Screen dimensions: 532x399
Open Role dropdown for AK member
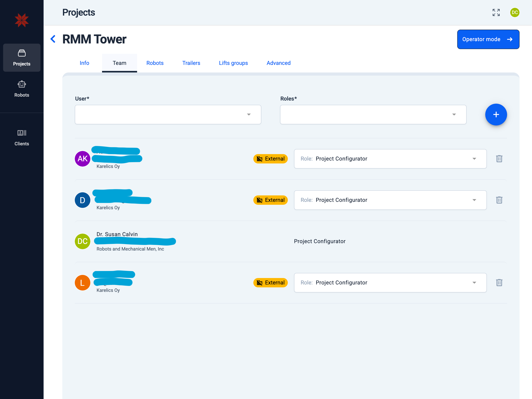(390, 159)
